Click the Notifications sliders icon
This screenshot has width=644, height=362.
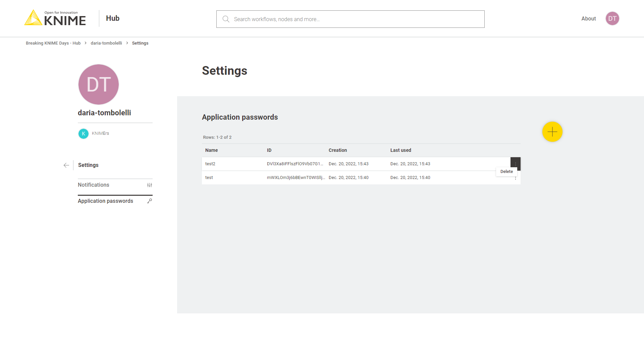point(150,185)
